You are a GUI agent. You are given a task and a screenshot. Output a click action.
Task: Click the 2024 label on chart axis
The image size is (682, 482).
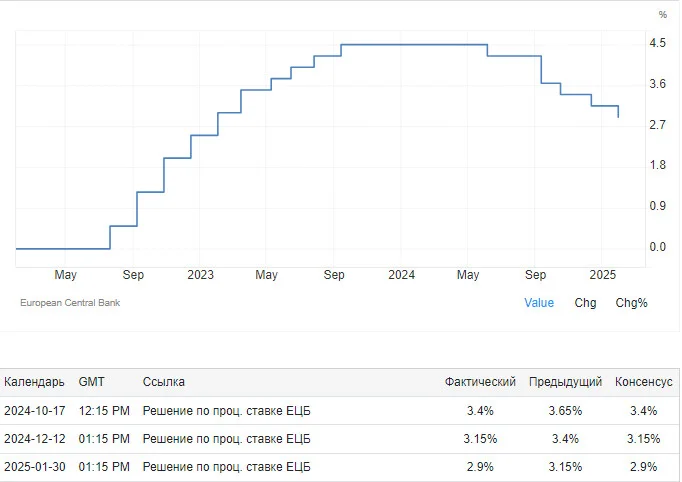click(x=401, y=275)
